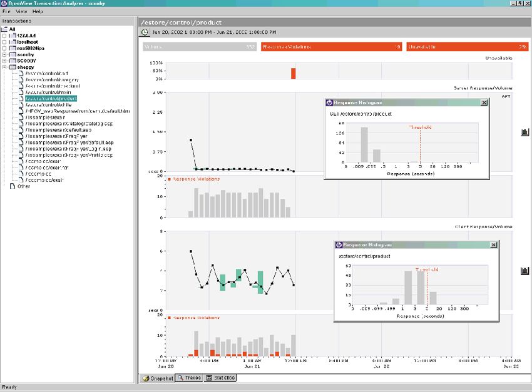This screenshot has width=532, height=392.
Task: Select /estore/control/category transaction
Action: [x=52, y=79]
